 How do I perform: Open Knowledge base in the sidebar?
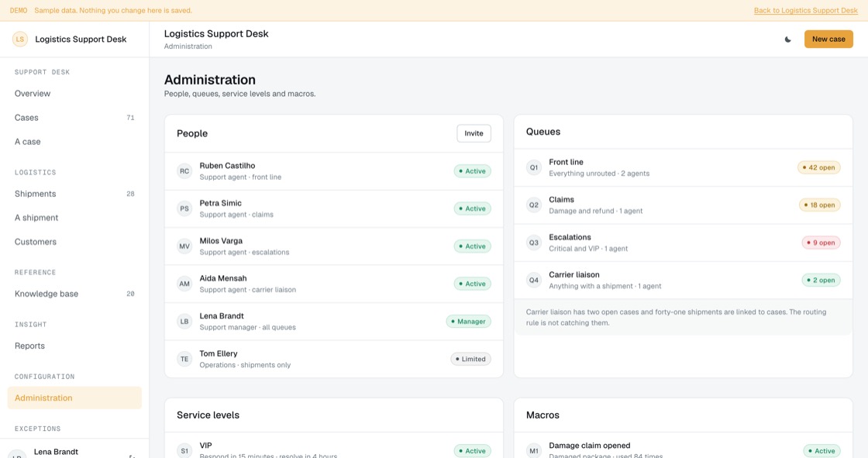click(74, 294)
